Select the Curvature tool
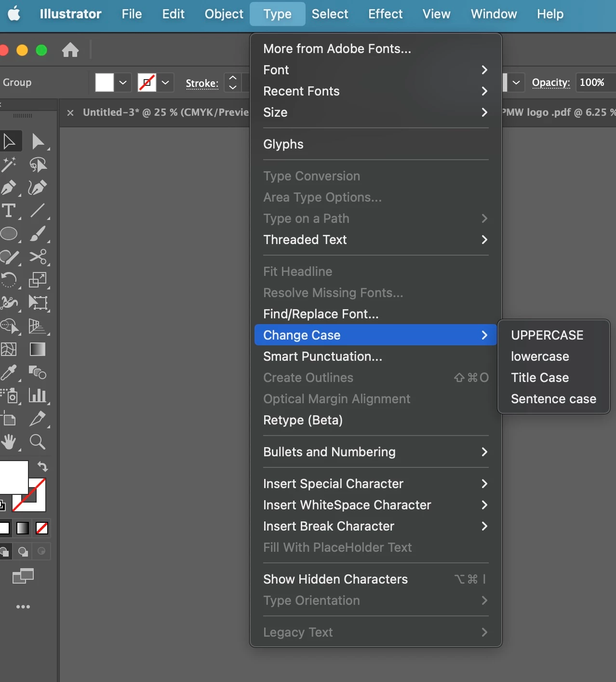Viewport: 616px width, 682px height. (38, 188)
